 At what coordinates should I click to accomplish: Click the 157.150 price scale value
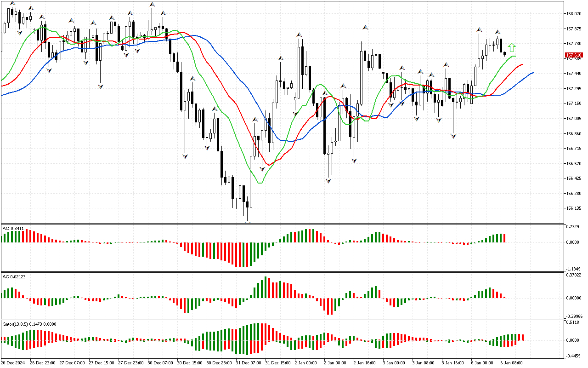(x=574, y=103)
